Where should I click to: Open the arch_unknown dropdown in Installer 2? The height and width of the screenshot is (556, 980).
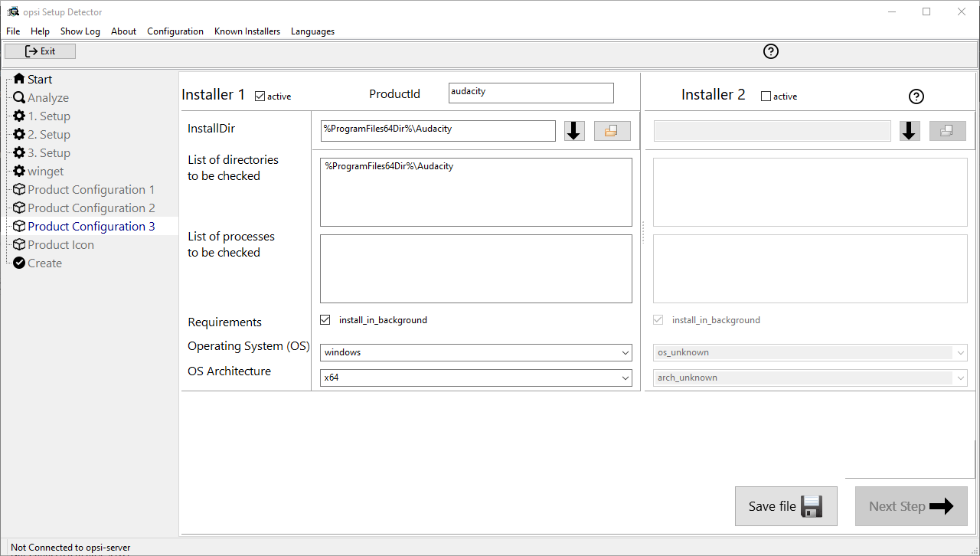[x=810, y=378]
